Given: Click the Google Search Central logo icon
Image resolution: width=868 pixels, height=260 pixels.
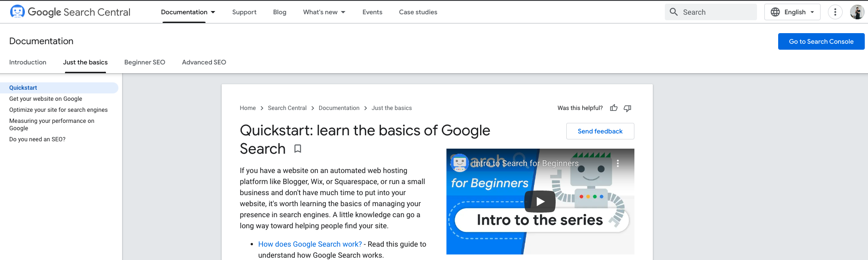Looking at the screenshot, I should (x=17, y=12).
